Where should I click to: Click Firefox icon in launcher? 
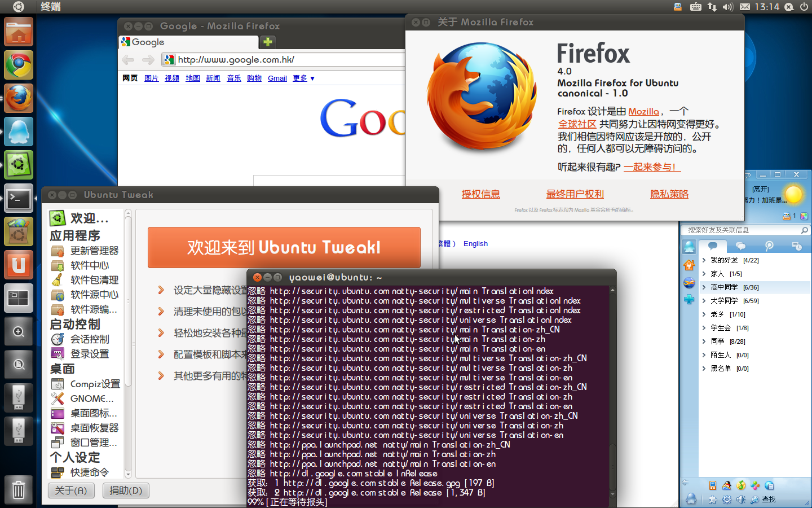[19, 98]
